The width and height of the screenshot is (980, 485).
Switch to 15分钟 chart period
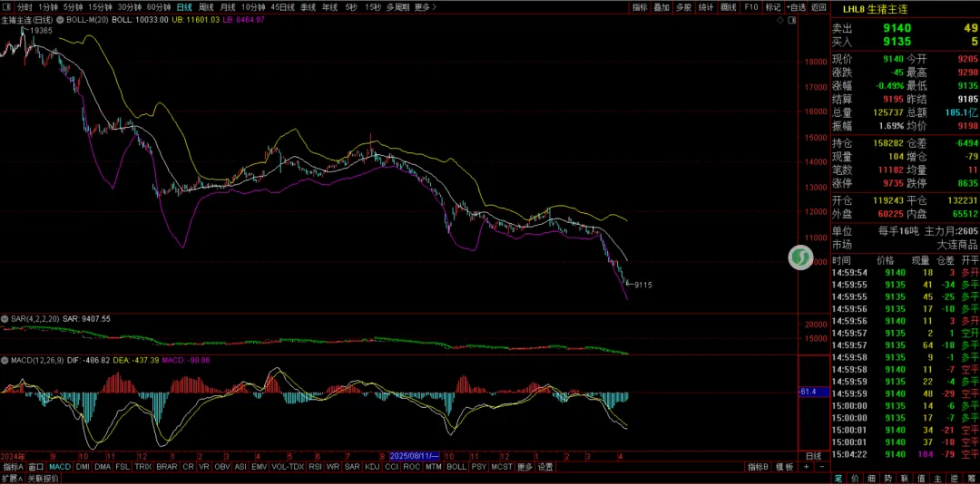(x=100, y=7)
